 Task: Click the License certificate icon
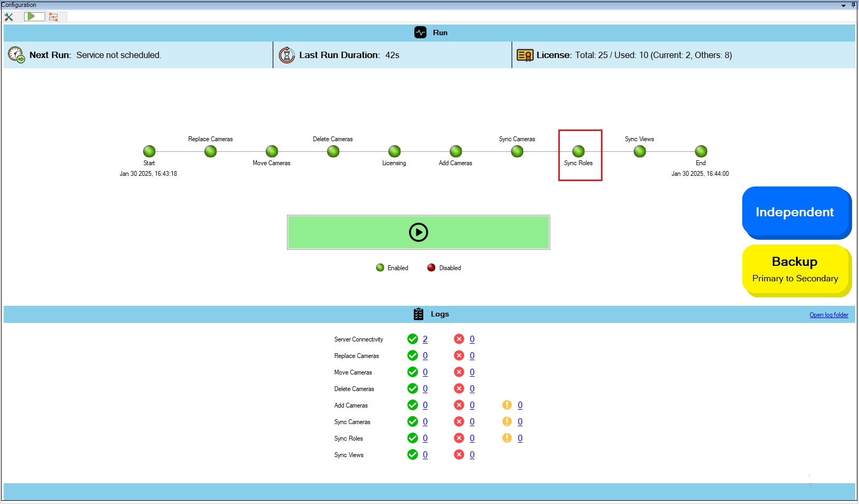[525, 55]
